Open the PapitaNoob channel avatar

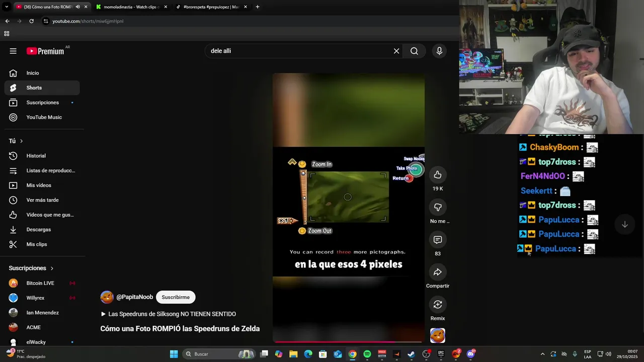[107, 297]
